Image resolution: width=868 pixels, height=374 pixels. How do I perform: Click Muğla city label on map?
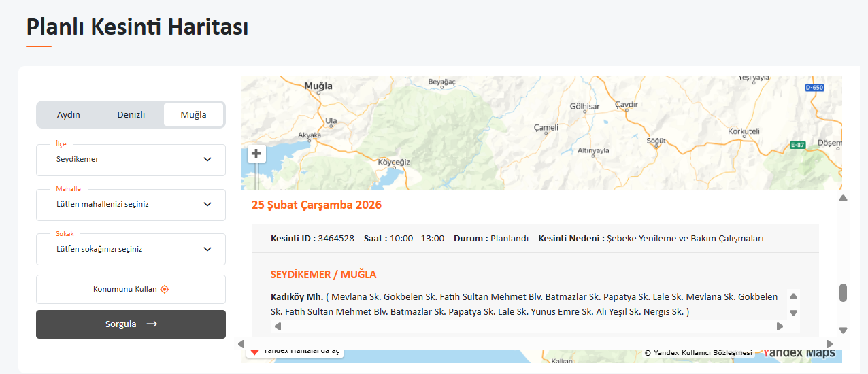point(318,86)
